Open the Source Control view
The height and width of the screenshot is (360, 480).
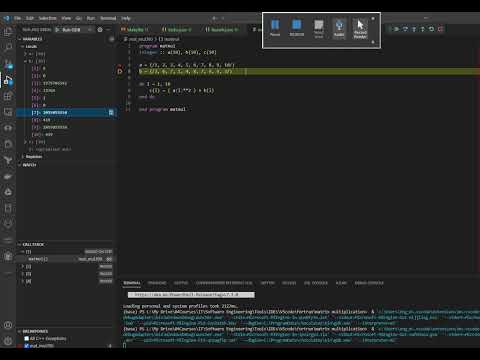click(8, 64)
